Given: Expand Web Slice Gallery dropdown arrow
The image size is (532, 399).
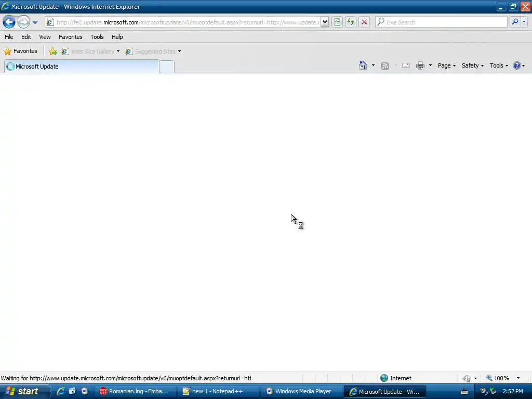Looking at the screenshot, I should pyautogui.click(x=118, y=51).
